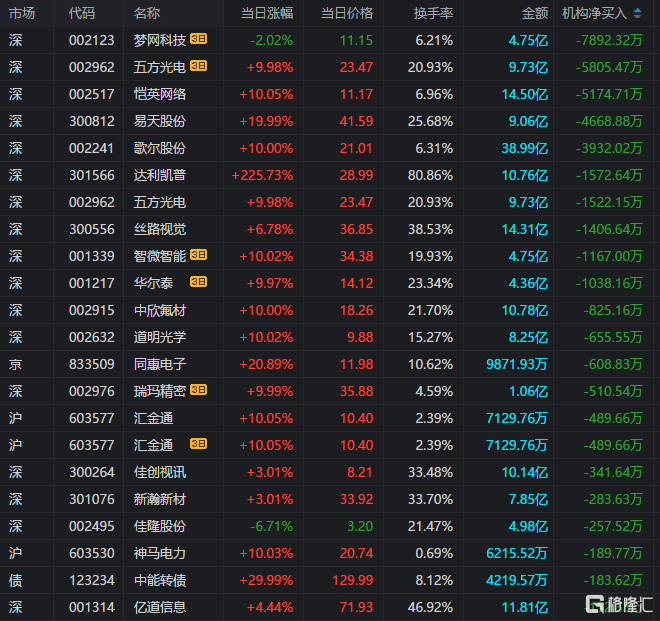
Task: Select stock code 002241
Action: click(91, 148)
